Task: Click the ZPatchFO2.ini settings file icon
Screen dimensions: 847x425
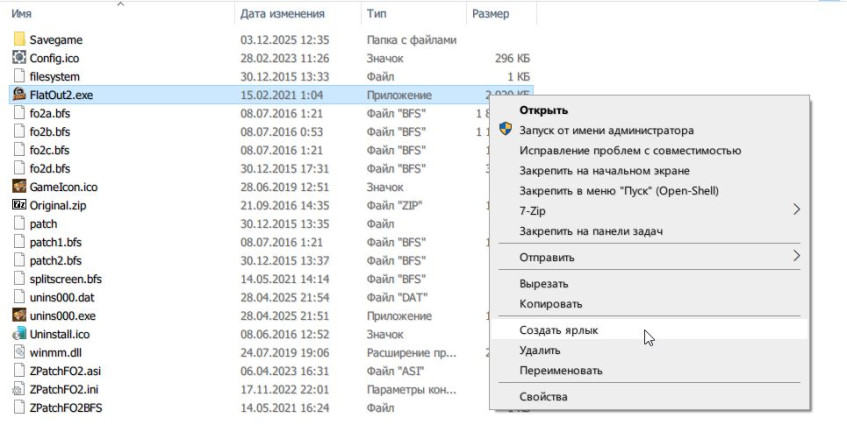Action: (x=19, y=389)
